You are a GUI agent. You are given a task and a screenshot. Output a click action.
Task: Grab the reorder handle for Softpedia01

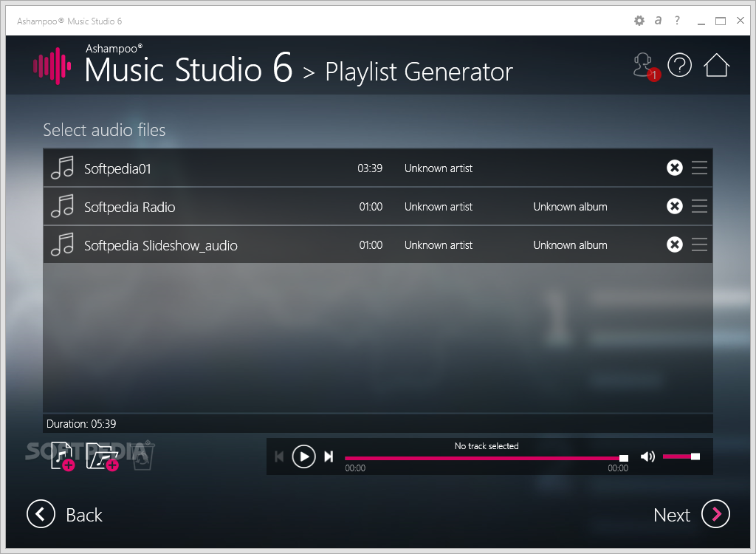(699, 168)
